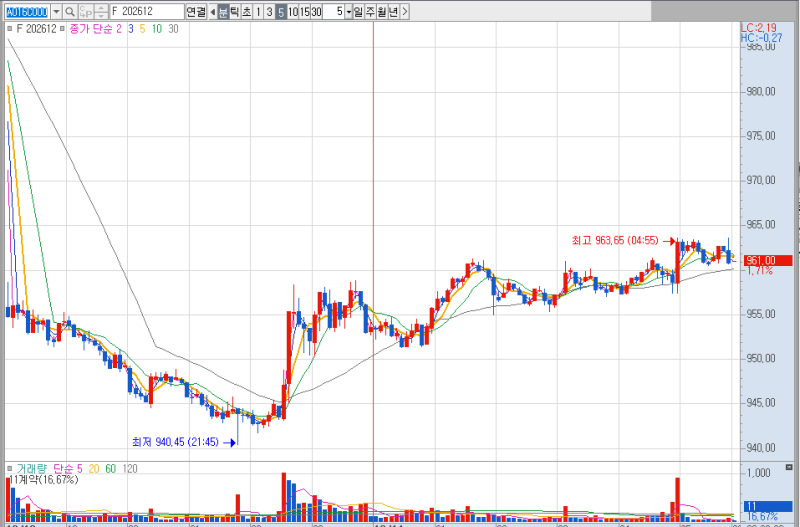This screenshot has width=800, height=527.
Task: Select the 30-minute interval button
Action: pyautogui.click(x=316, y=11)
